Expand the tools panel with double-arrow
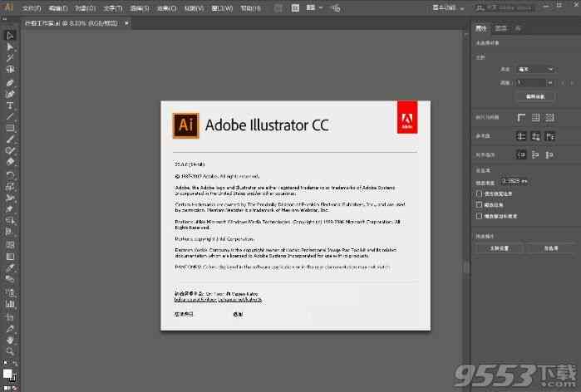Viewport: 581px width, 392px height. point(4,19)
